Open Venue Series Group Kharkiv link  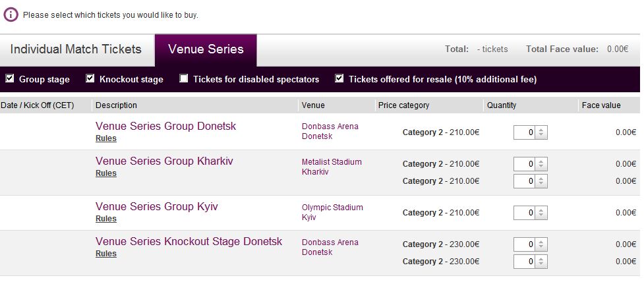click(164, 161)
